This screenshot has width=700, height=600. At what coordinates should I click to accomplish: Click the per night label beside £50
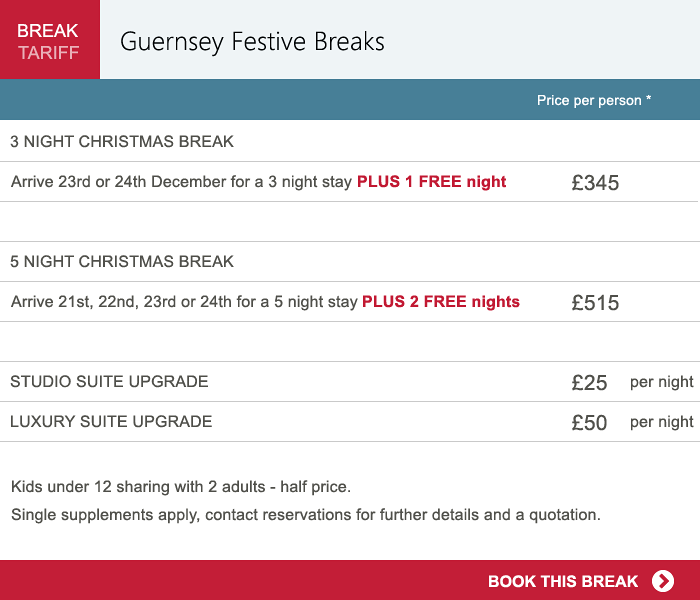pos(661,422)
